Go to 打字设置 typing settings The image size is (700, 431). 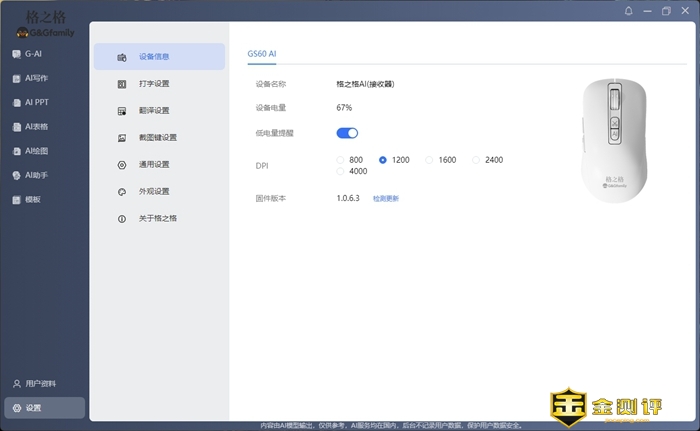154,84
